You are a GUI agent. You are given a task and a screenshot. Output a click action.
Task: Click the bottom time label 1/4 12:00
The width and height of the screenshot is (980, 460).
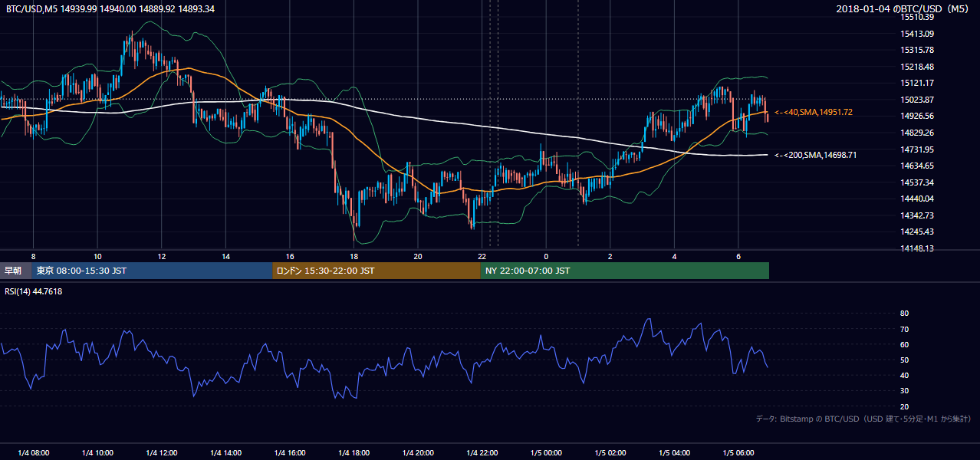[161, 452]
